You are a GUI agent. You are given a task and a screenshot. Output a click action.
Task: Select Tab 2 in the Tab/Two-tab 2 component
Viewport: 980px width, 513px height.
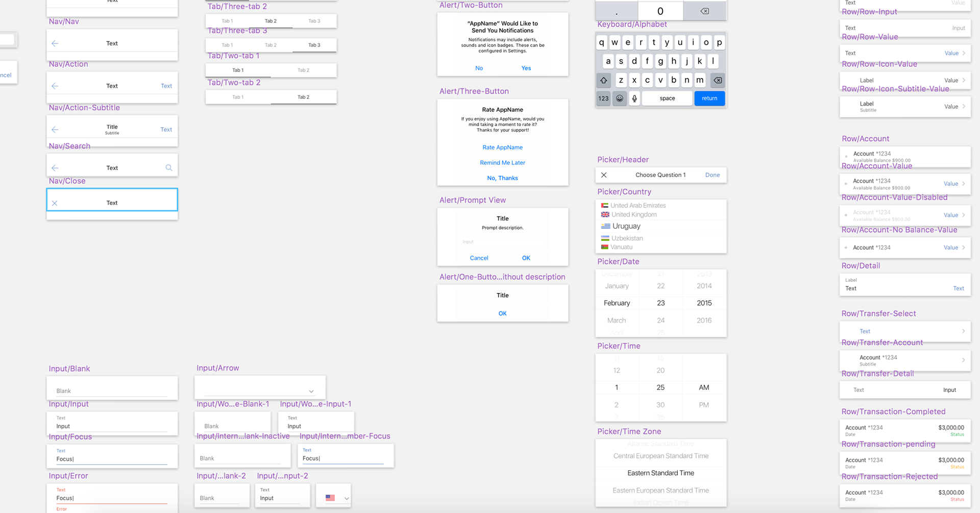click(303, 97)
